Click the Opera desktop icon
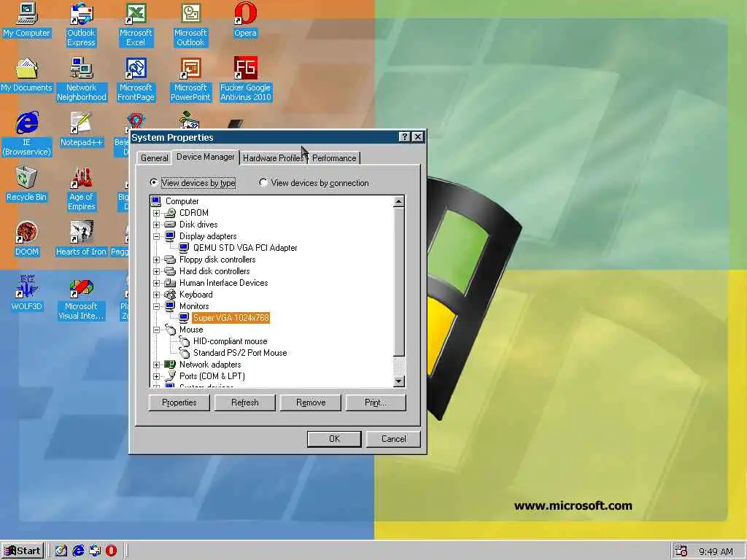This screenshot has width=747, height=560. (x=245, y=20)
